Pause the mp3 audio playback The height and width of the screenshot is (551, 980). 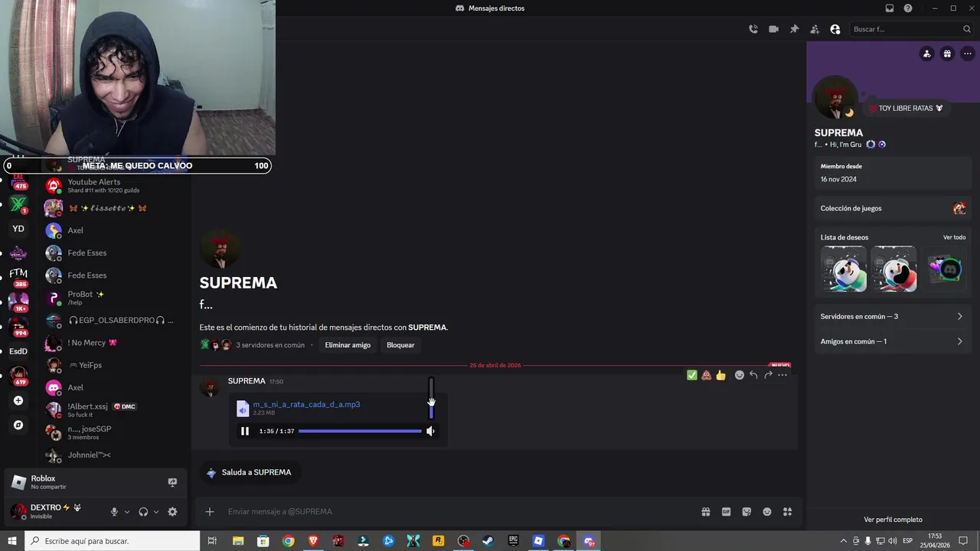pos(245,431)
